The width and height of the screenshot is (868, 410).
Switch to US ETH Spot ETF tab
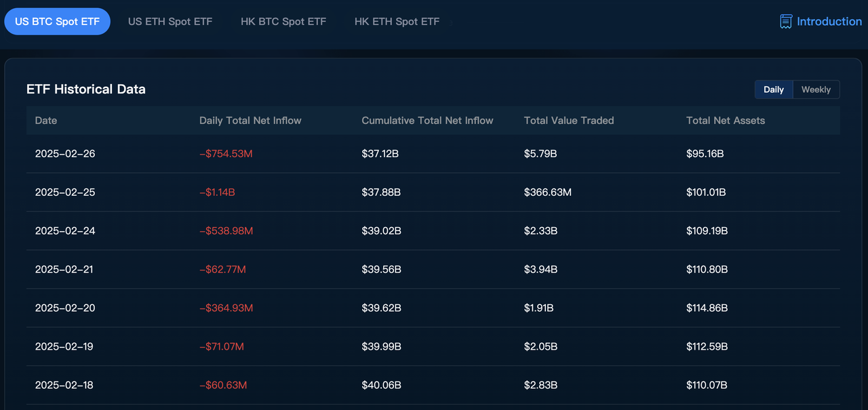170,22
